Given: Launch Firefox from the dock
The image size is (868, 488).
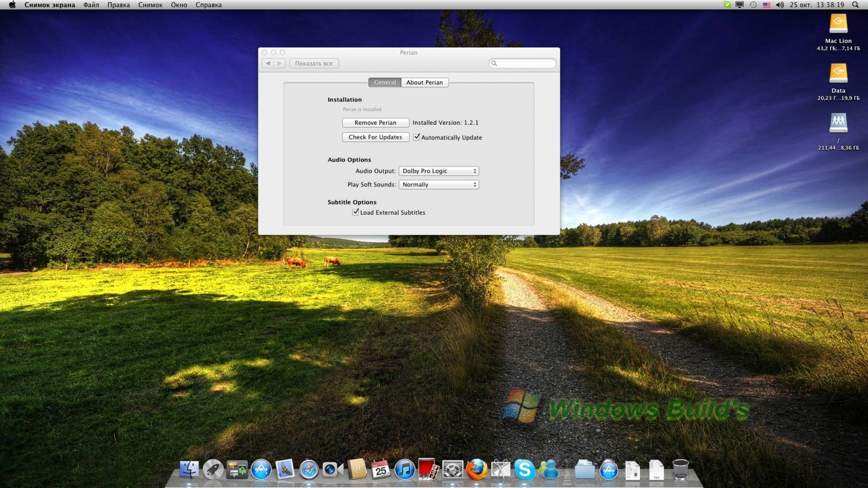Looking at the screenshot, I should click(x=476, y=470).
